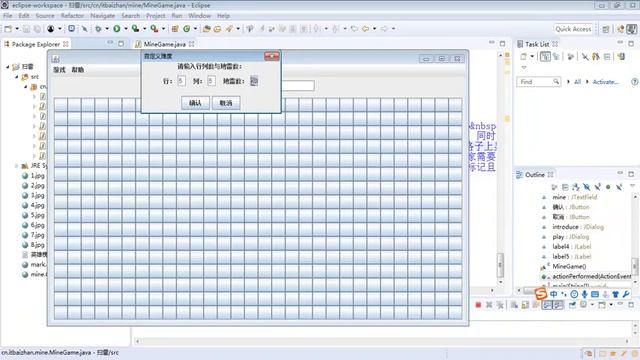Open the Window menu
Screen dimensions: 640x360
[199, 16]
